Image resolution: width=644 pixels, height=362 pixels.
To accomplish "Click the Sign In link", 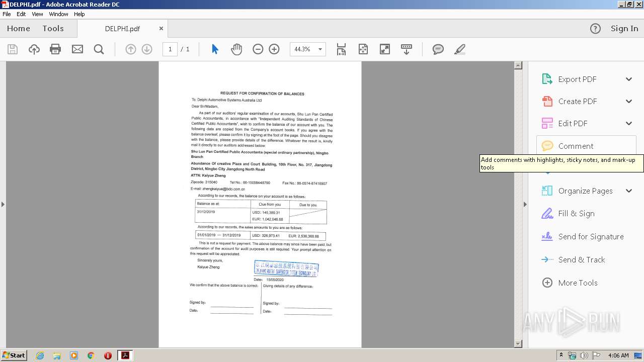I will click(x=624, y=29).
